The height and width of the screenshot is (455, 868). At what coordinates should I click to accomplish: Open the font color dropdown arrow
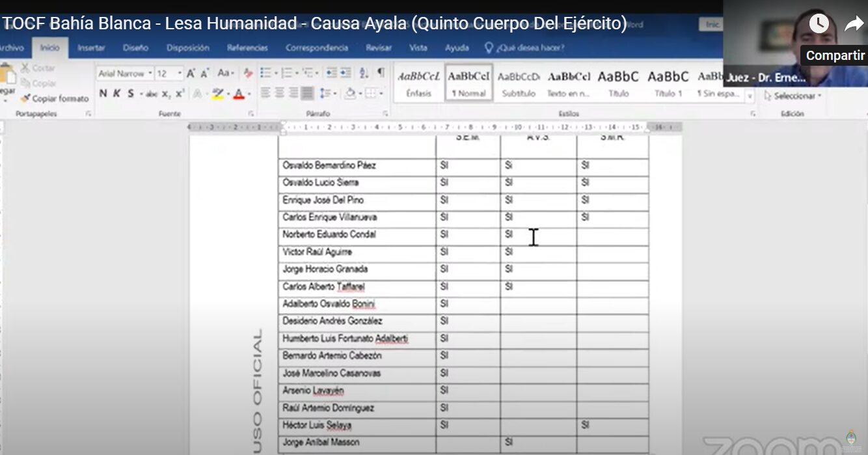[x=249, y=94]
